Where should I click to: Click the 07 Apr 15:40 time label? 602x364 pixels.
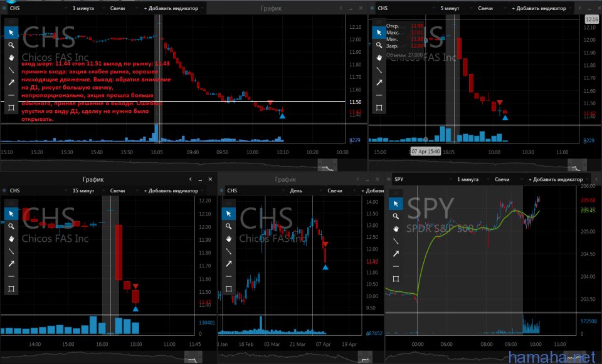425,151
